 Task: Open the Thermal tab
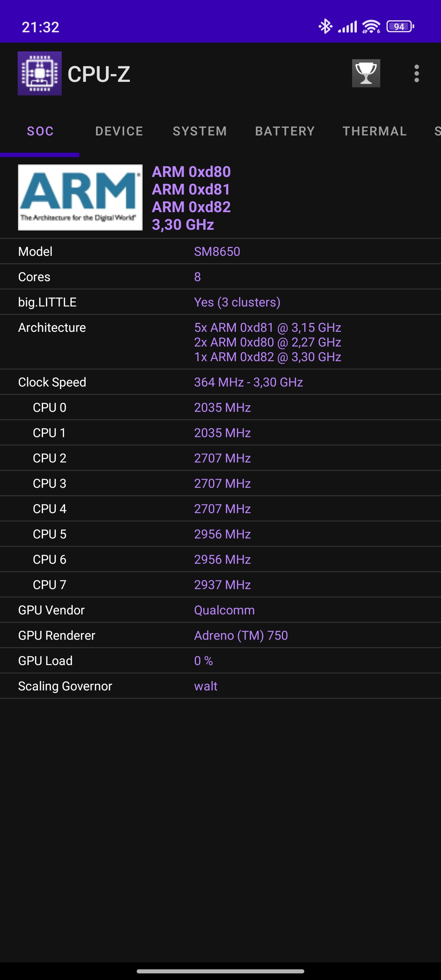click(x=375, y=131)
